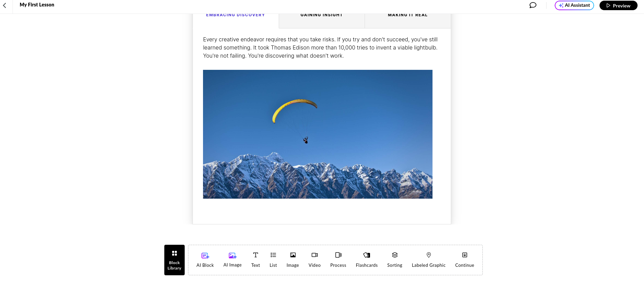The width and height of the screenshot is (644, 299).
Task: Insert an Image block
Action: pos(293,260)
